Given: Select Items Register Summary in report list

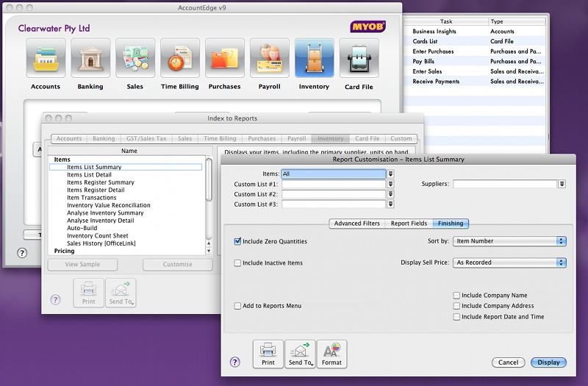Looking at the screenshot, I should (101, 182).
